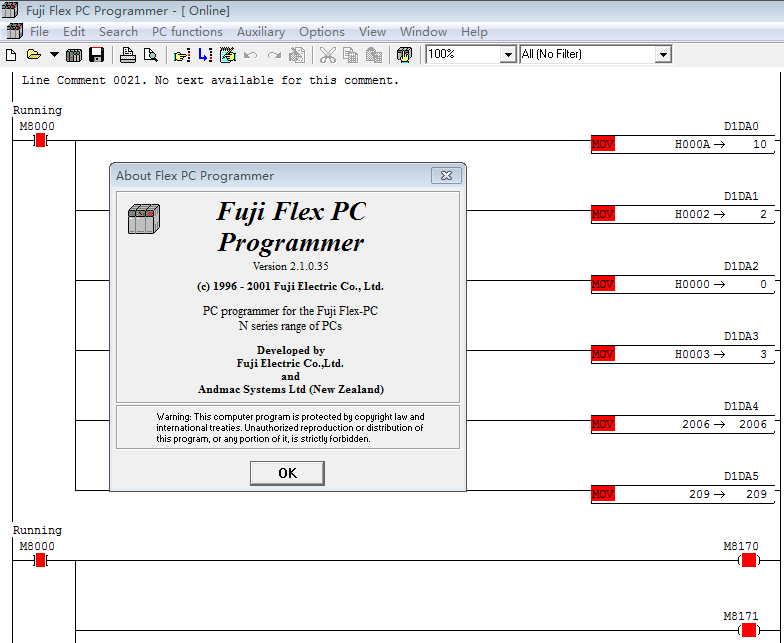Open the 100% zoom dropdown
This screenshot has height=643, width=784.
click(x=508, y=54)
